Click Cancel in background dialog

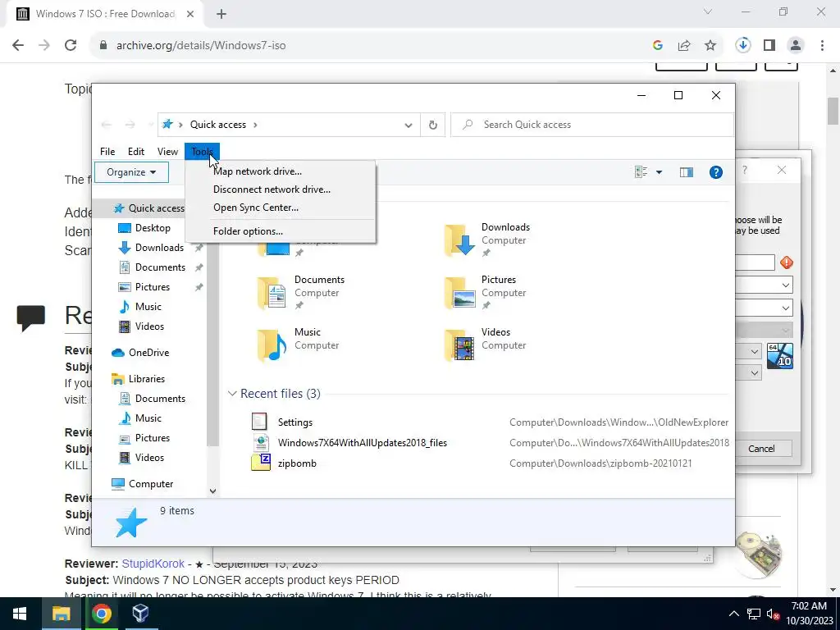tap(760, 449)
